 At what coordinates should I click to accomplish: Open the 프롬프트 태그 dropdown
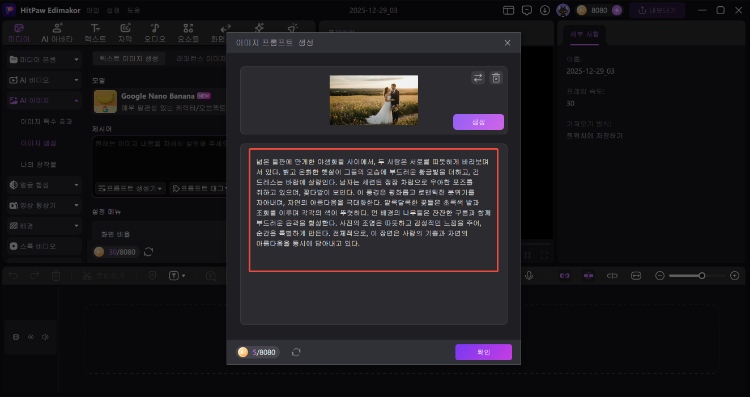tap(198, 188)
